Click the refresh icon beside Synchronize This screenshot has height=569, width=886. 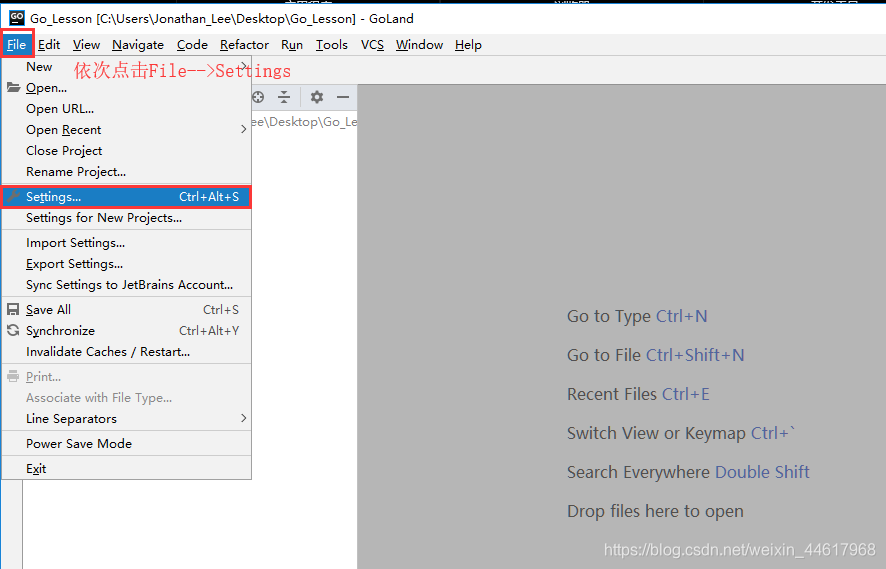pyautogui.click(x=13, y=331)
